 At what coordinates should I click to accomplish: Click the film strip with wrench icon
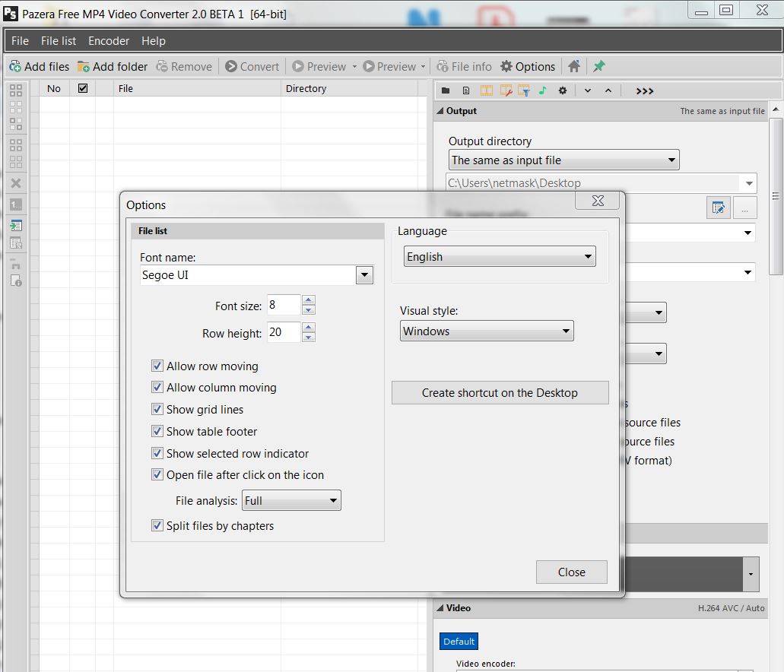click(506, 90)
